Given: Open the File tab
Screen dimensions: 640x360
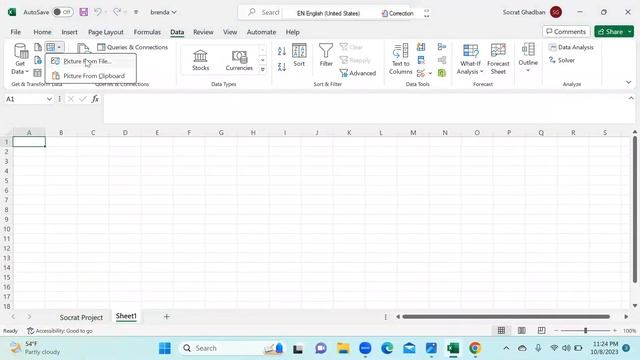Looking at the screenshot, I should (x=16, y=32).
